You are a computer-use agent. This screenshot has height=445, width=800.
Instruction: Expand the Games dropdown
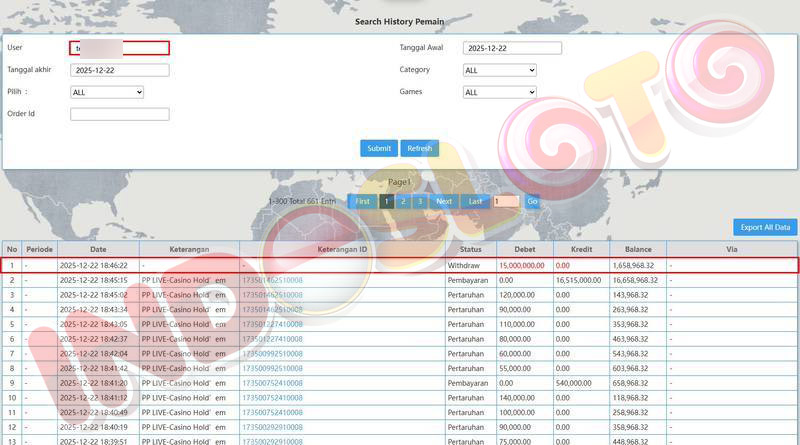tap(499, 92)
